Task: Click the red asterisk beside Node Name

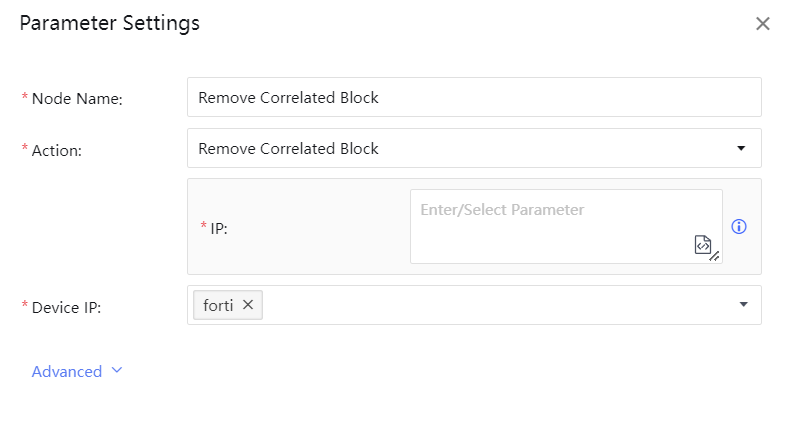Action: click(25, 98)
